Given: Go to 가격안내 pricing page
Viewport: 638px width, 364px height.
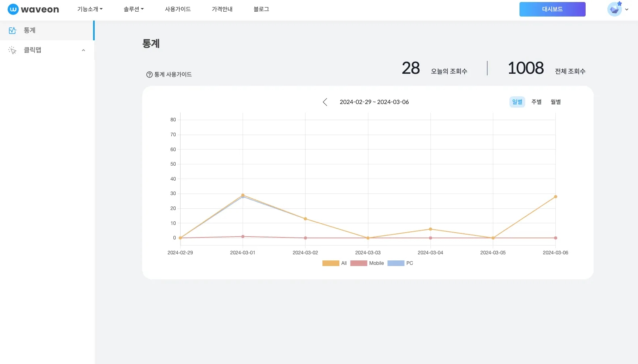Looking at the screenshot, I should pyautogui.click(x=222, y=9).
